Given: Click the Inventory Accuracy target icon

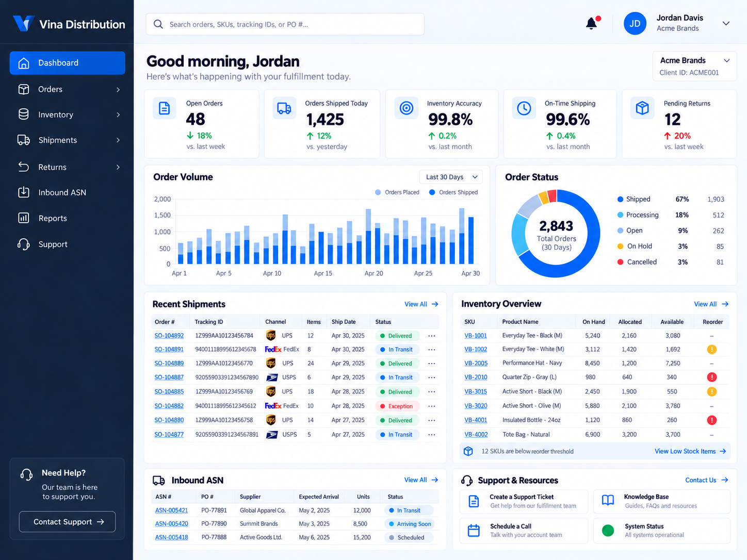Looking at the screenshot, I should pyautogui.click(x=407, y=108).
